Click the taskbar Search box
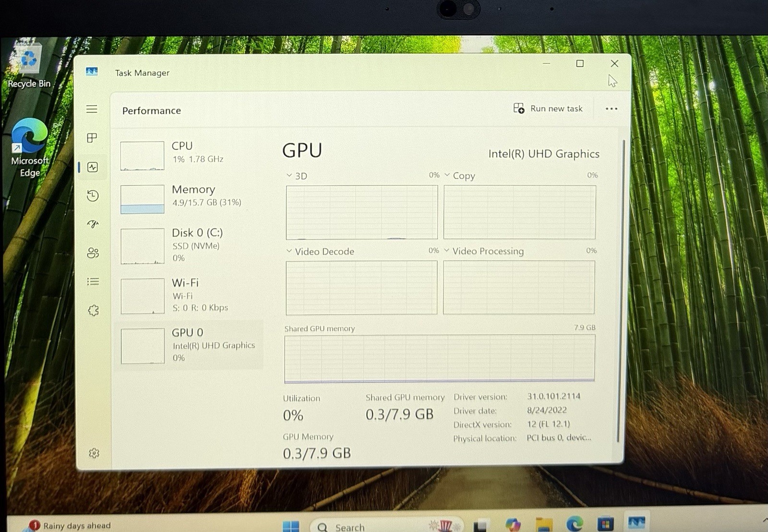 (x=387, y=526)
